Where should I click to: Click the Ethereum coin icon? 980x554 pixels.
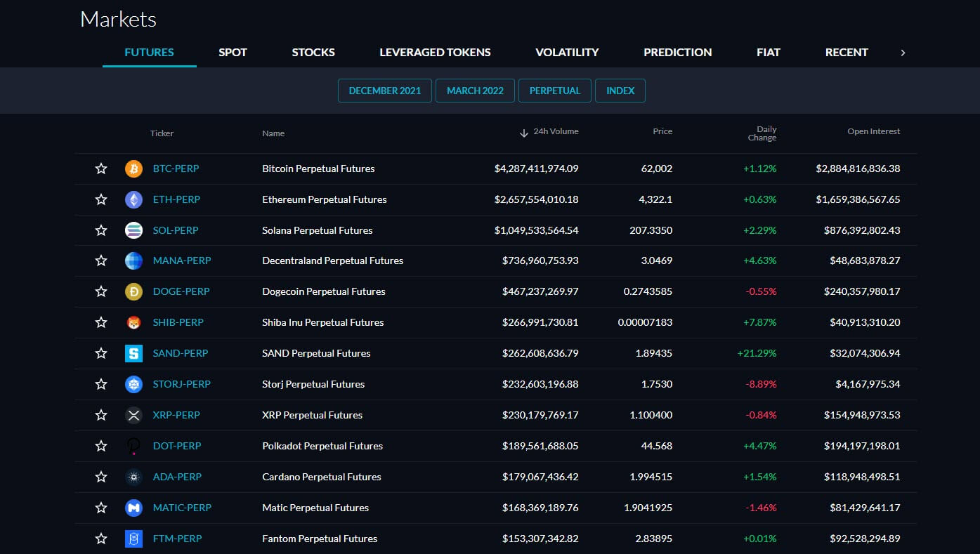(133, 199)
